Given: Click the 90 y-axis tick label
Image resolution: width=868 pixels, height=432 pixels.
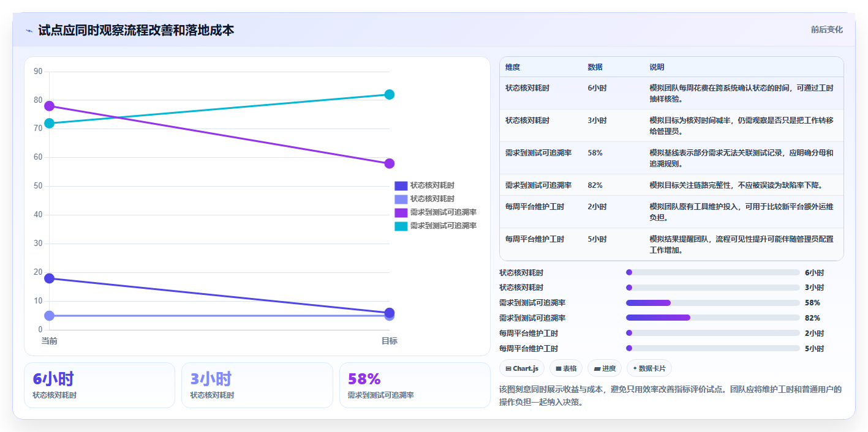Looking at the screenshot, I should tap(38, 72).
